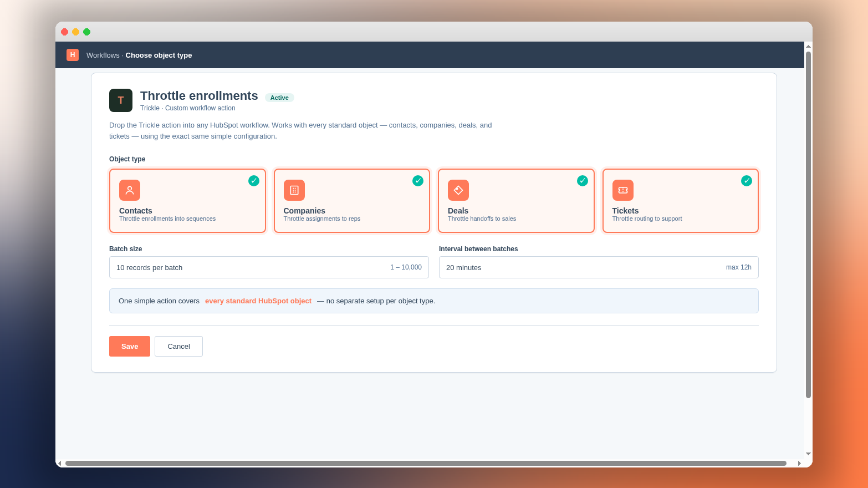
Task: Click the Companies building icon
Action: pyautogui.click(x=294, y=190)
